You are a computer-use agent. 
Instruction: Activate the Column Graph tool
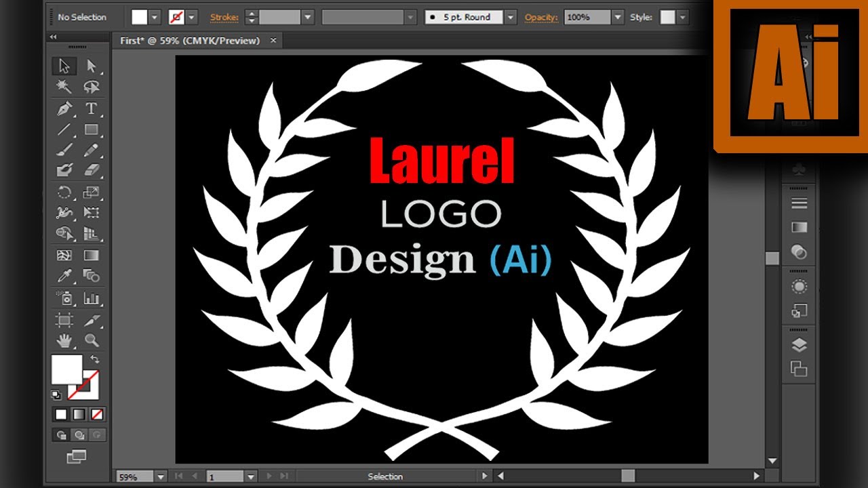92,298
